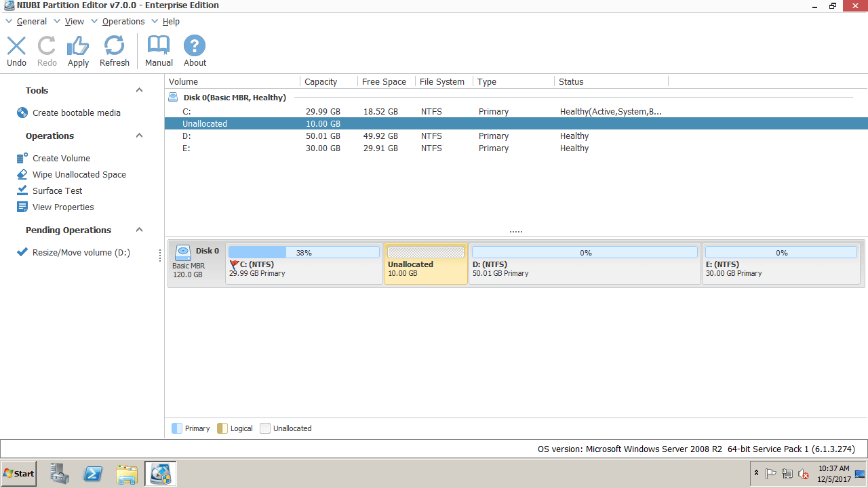The image size is (868, 488).
Task: Click the Free Space column header
Action: [387, 81]
